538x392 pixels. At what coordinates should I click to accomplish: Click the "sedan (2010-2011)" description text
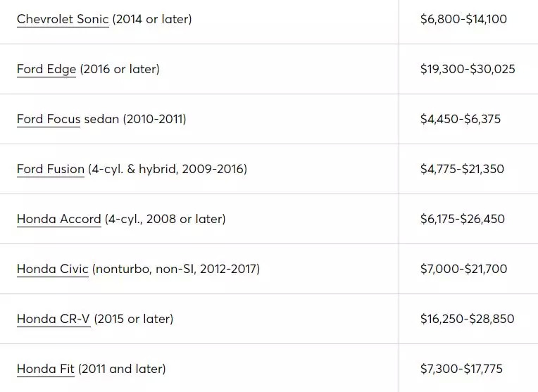point(135,119)
